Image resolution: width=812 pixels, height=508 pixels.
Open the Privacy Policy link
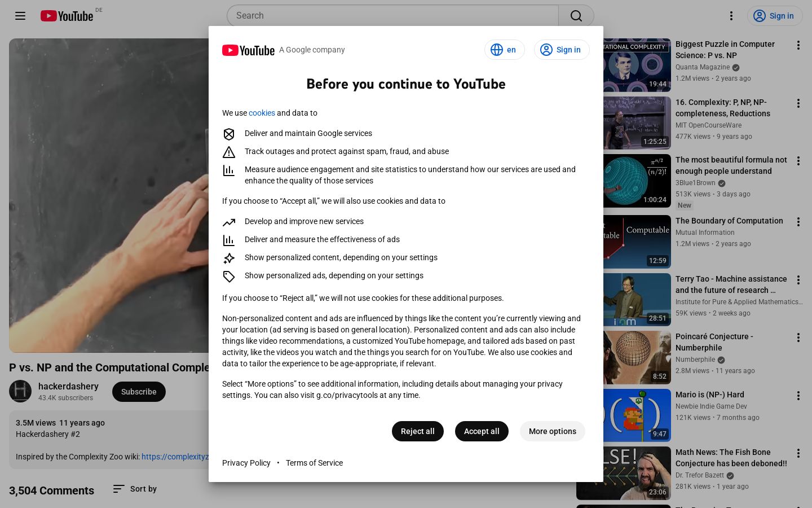coord(246,463)
